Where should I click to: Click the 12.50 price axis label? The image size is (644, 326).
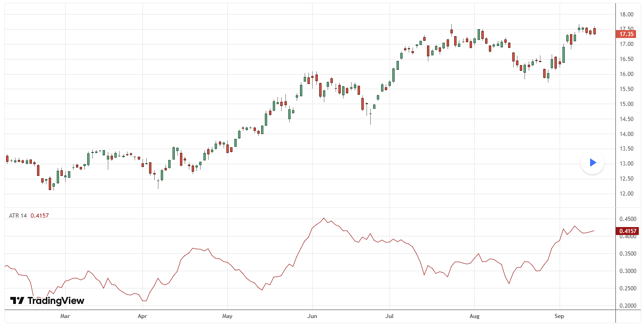click(x=627, y=179)
